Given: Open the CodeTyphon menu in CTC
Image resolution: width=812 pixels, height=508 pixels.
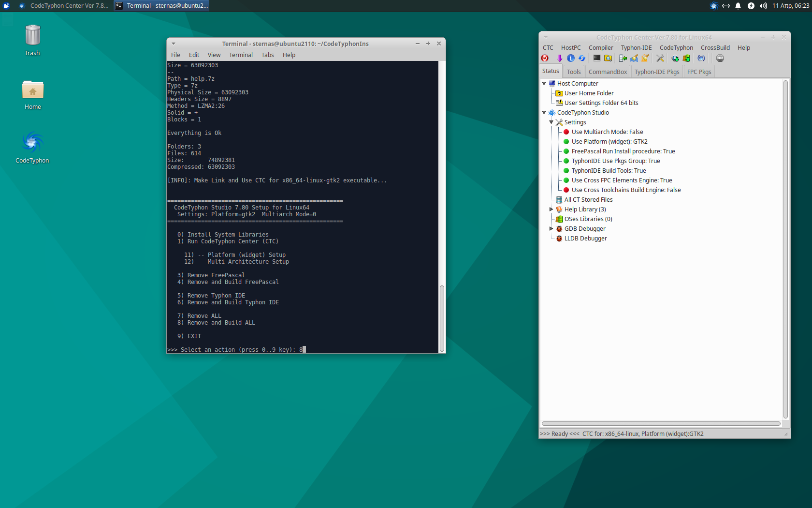Looking at the screenshot, I should [676, 48].
